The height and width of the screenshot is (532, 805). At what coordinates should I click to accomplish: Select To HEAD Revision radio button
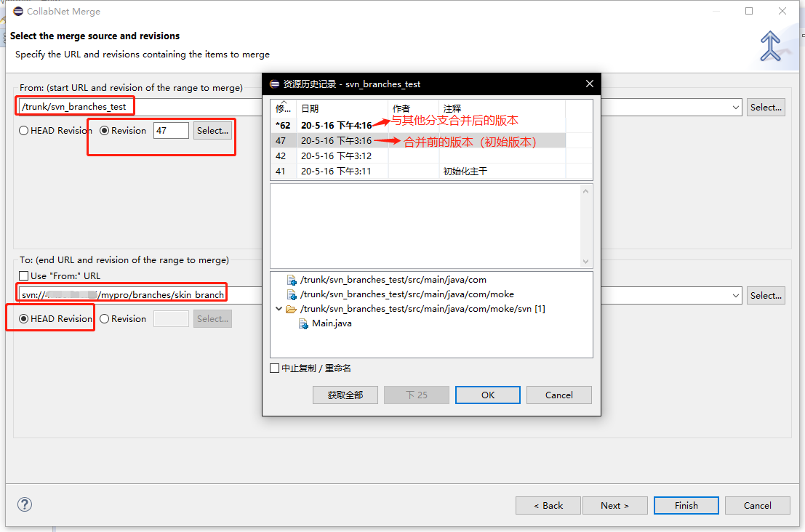pyautogui.click(x=23, y=319)
